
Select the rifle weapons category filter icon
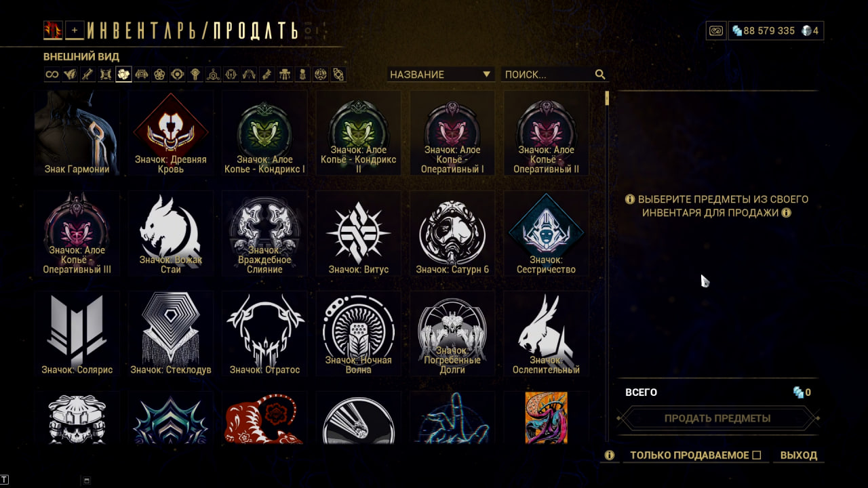point(87,75)
